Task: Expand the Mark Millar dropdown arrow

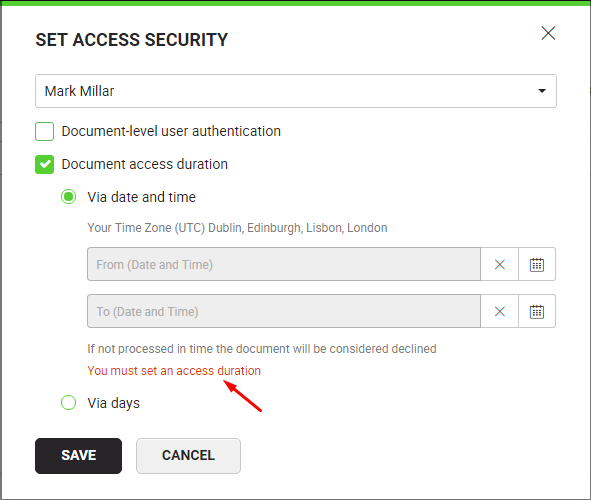Action: pos(542,91)
